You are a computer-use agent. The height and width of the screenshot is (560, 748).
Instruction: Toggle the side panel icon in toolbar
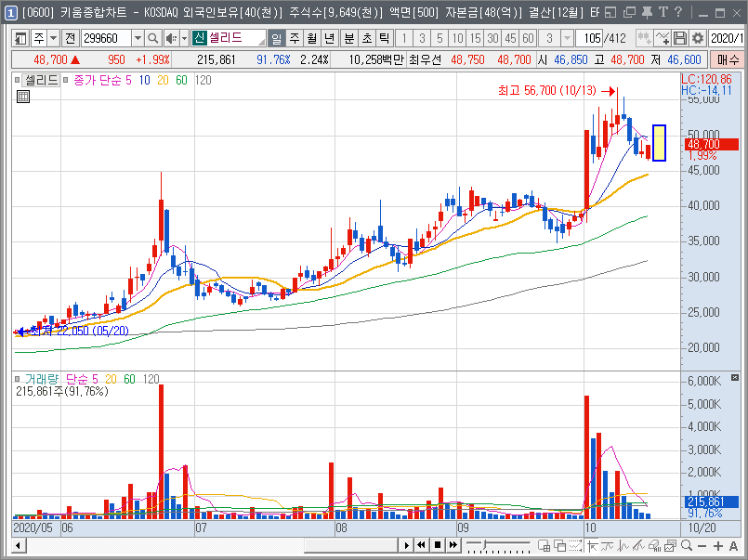point(20,38)
